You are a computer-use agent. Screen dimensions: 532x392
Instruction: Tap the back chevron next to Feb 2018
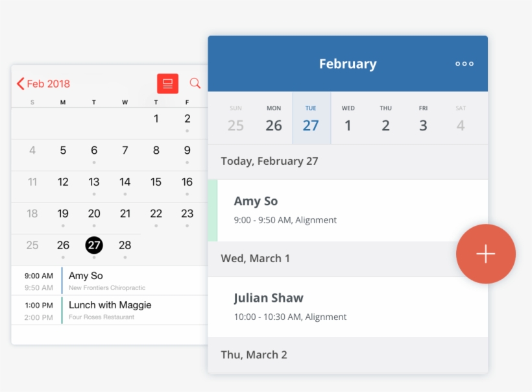20,84
